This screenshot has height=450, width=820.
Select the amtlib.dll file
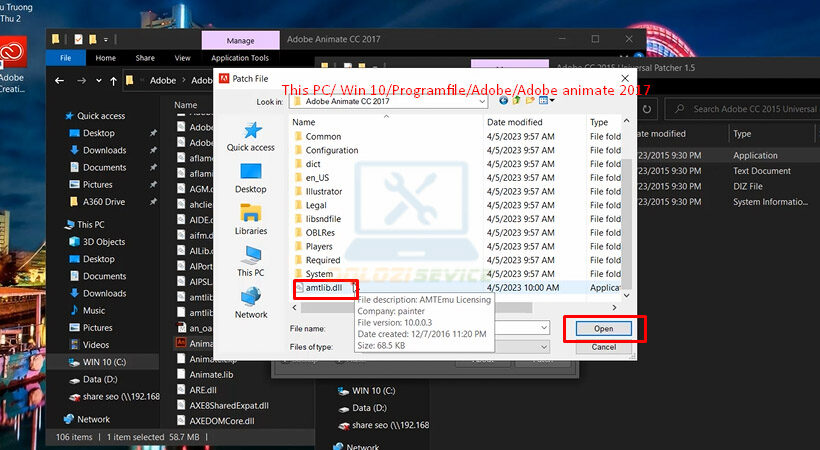323,288
